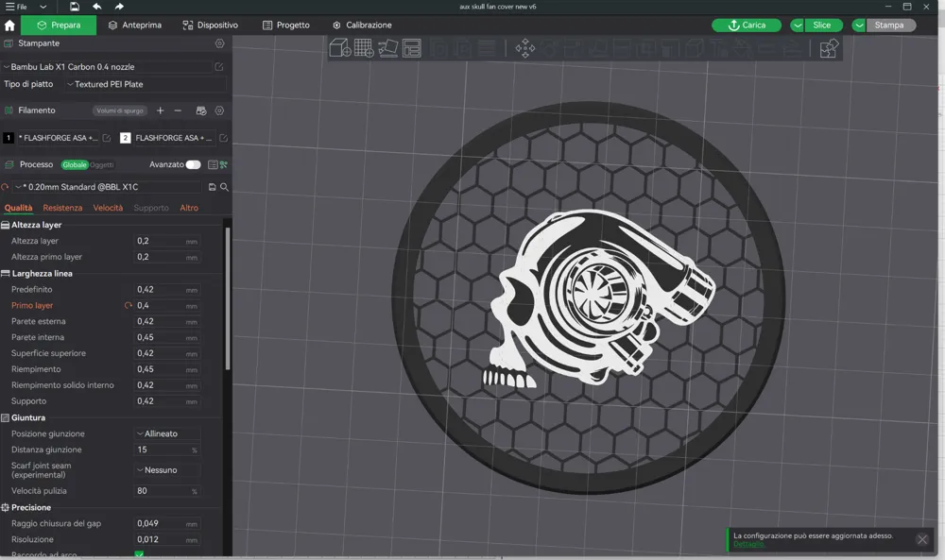Image resolution: width=945 pixels, height=560 pixels.
Task: Click the Arrange all objects icon
Action: (x=412, y=48)
